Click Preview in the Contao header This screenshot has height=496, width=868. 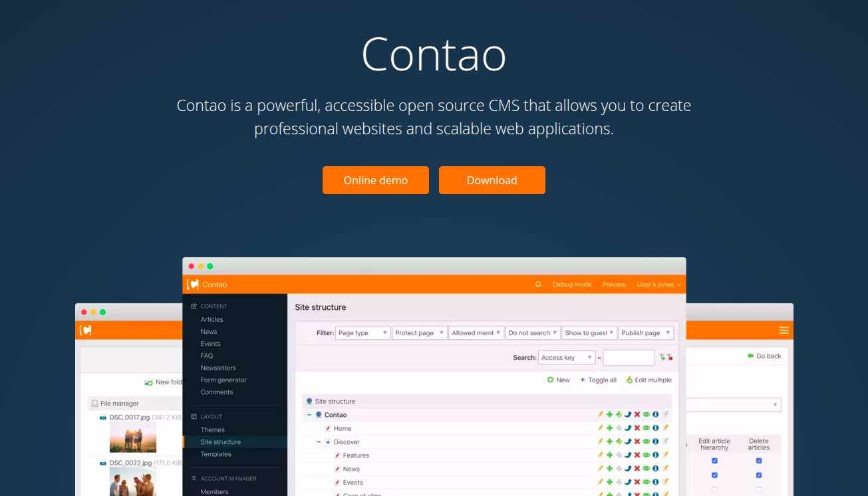pyautogui.click(x=614, y=285)
